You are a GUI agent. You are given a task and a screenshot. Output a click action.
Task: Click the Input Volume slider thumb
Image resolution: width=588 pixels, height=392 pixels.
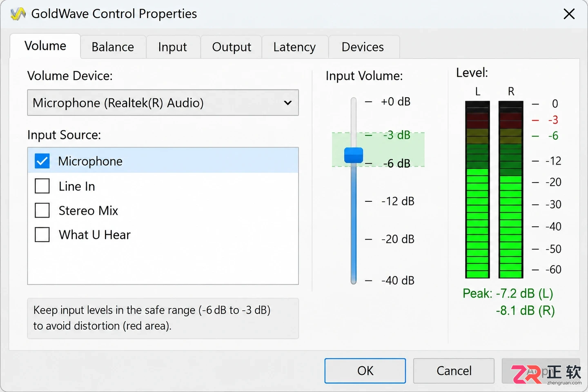coord(354,156)
